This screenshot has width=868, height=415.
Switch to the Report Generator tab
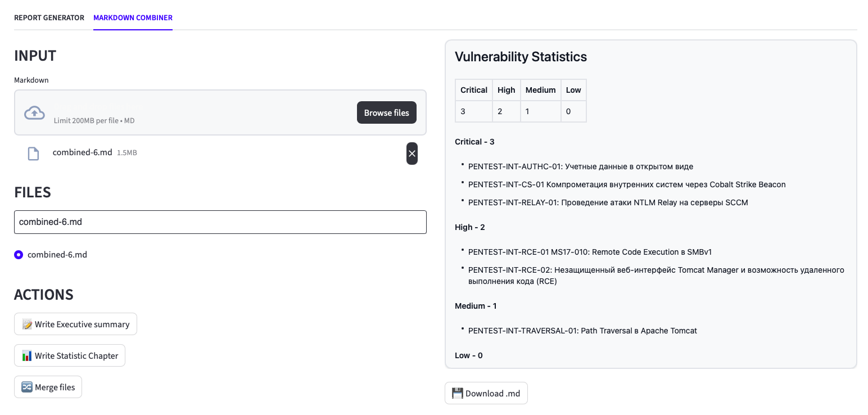[x=49, y=18]
